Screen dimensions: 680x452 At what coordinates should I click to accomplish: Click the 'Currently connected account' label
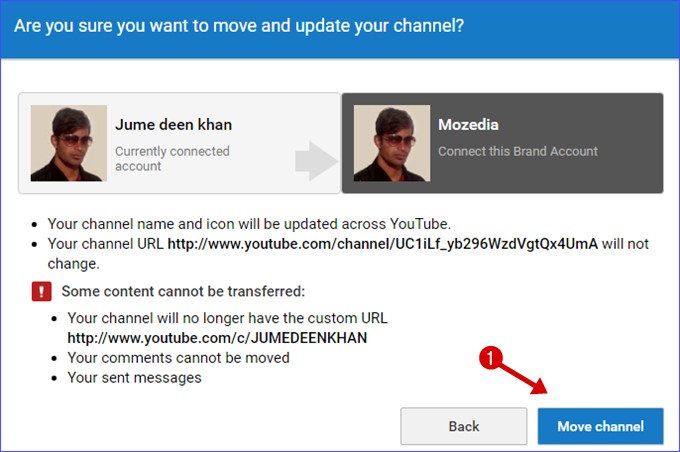click(172, 158)
